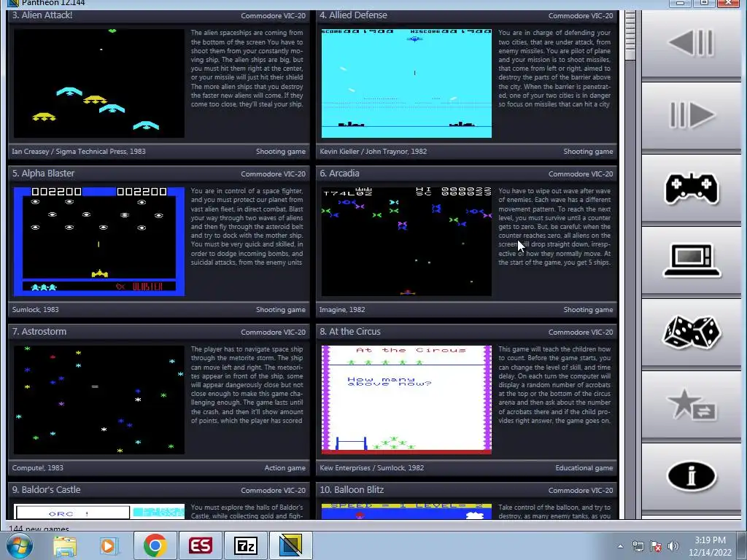Click 'Action game' genre on Astrostorm
The image size is (747, 560).
point(285,467)
